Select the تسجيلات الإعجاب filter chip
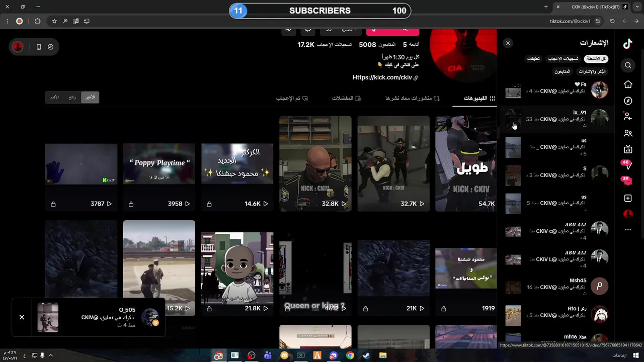The height and width of the screenshot is (362, 644). [x=563, y=59]
